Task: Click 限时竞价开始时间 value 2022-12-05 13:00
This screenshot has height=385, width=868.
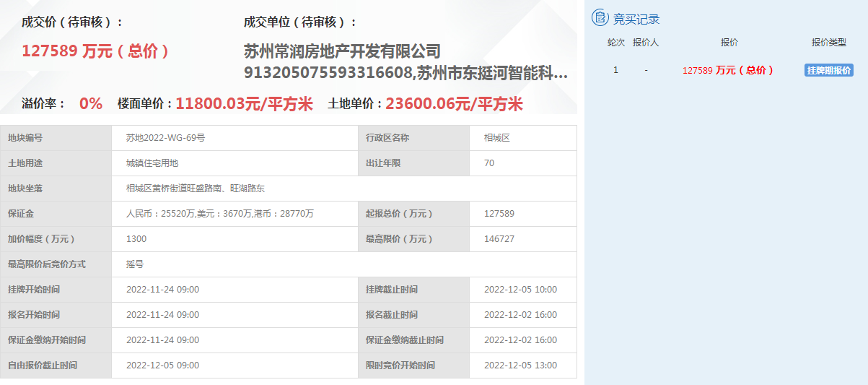Action: [x=520, y=365]
